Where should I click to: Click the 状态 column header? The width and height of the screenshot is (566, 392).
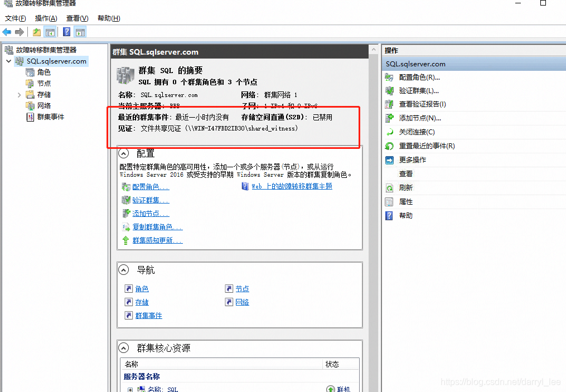click(341, 364)
